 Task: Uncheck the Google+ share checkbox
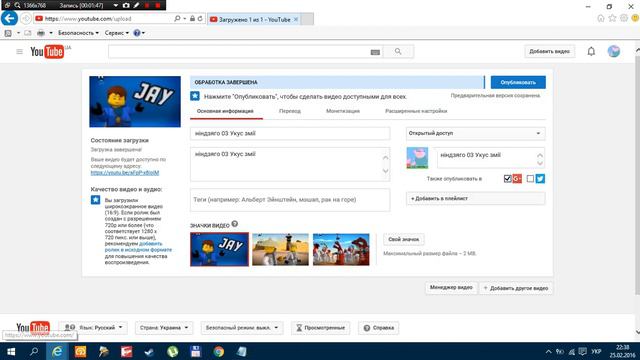pyautogui.click(x=507, y=179)
